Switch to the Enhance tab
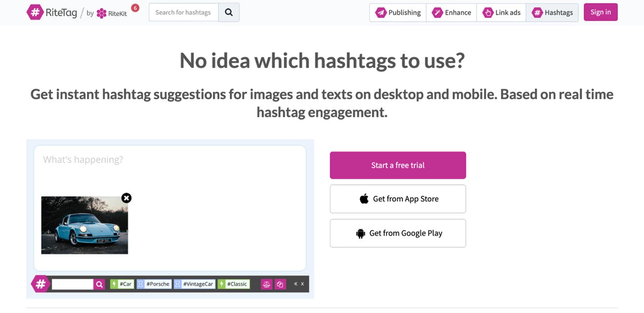Screen dimensions: 644x313 (x=451, y=12)
